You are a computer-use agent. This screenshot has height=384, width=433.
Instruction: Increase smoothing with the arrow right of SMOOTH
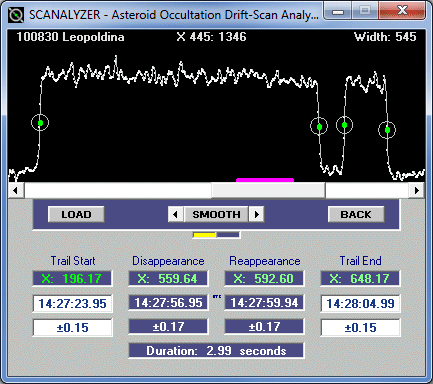pyautogui.click(x=257, y=214)
